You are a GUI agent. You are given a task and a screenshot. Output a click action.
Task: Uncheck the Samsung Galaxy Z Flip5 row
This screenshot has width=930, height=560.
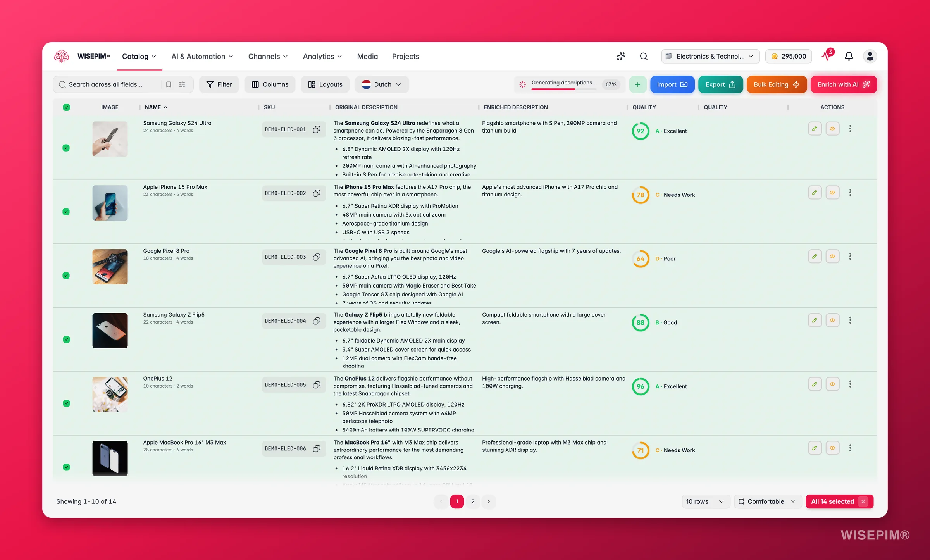pos(66,339)
